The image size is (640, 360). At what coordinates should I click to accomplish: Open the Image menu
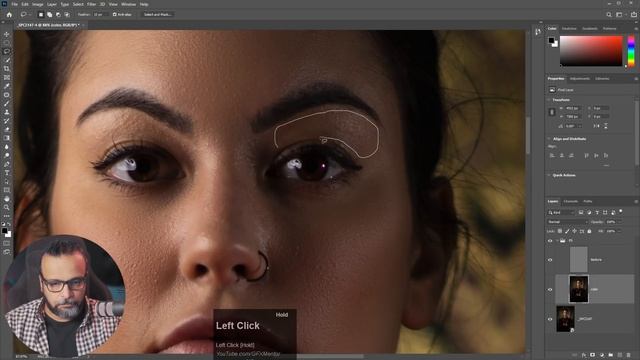38,4
